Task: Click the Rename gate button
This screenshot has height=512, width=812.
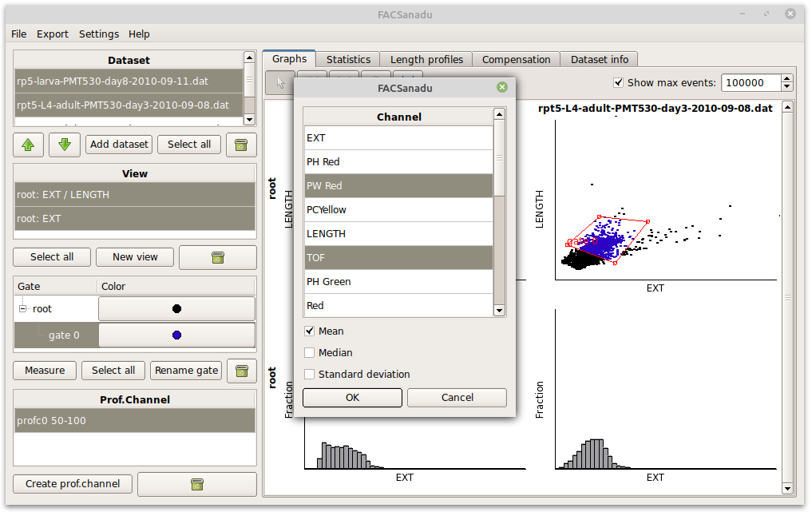Action: 186,371
